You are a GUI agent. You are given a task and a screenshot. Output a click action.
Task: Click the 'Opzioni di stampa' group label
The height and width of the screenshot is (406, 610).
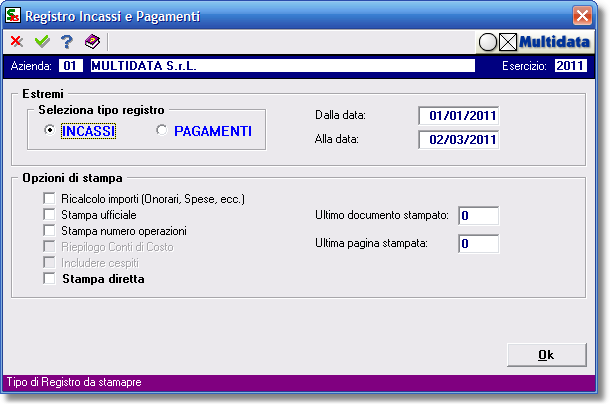coord(72,178)
